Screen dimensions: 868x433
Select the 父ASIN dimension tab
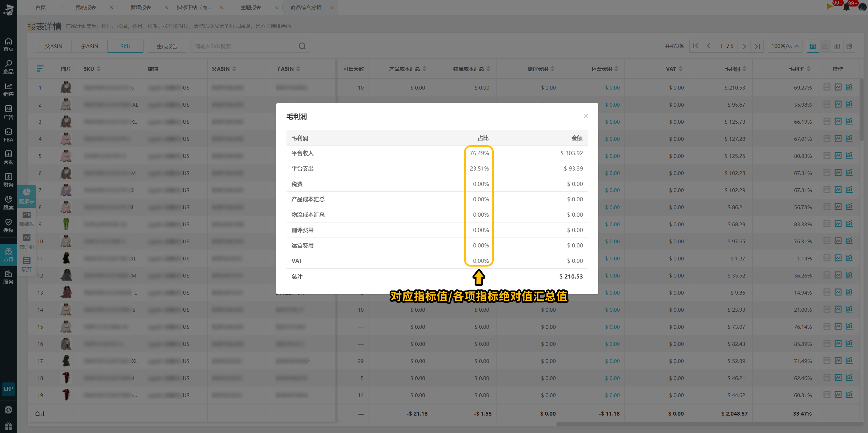tap(54, 46)
